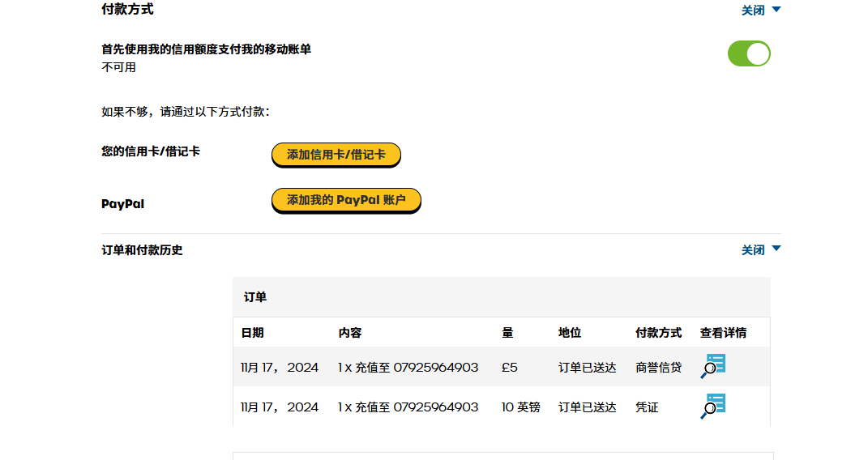Open details icon for the £5 order
Viewport: 868px width, 460px height.
point(712,367)
